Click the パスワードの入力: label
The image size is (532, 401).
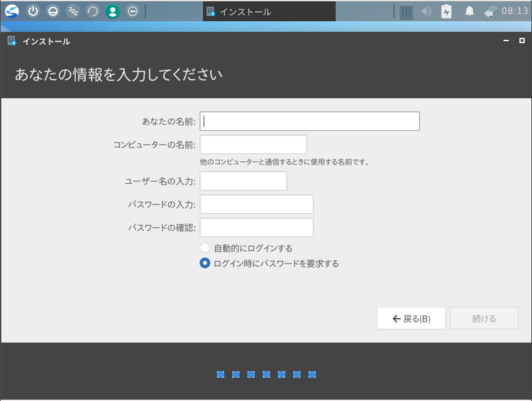(x=162, y=204)
